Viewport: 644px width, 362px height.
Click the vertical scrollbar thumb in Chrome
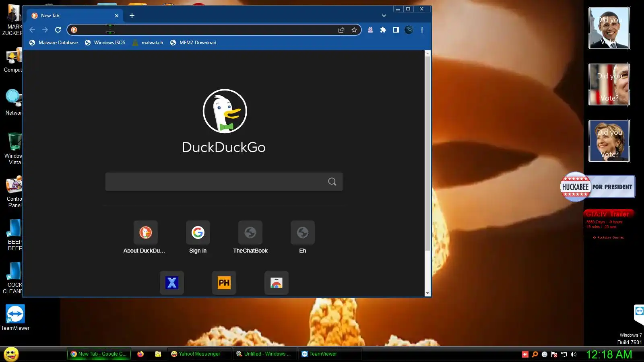point(427,153)
